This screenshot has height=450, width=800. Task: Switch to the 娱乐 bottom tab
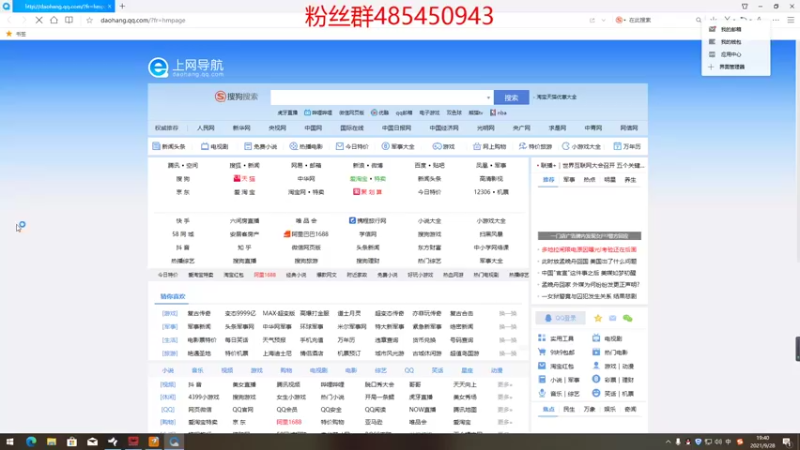[x=610, y=409]
